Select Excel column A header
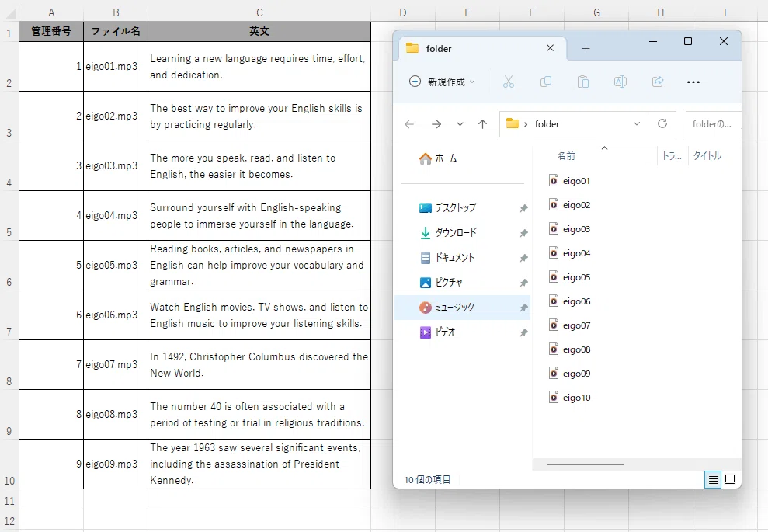This screenshot has width=768, height=532. (x=51, y=12)
